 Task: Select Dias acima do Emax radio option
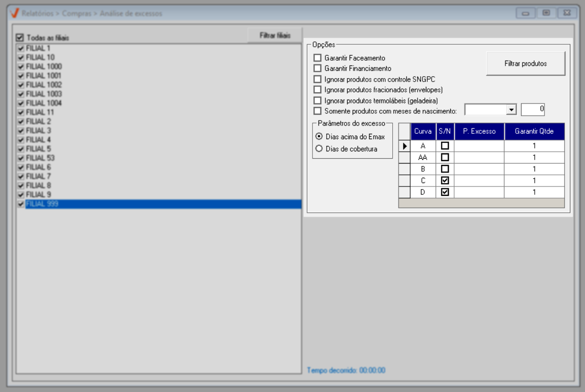(319, 137)
